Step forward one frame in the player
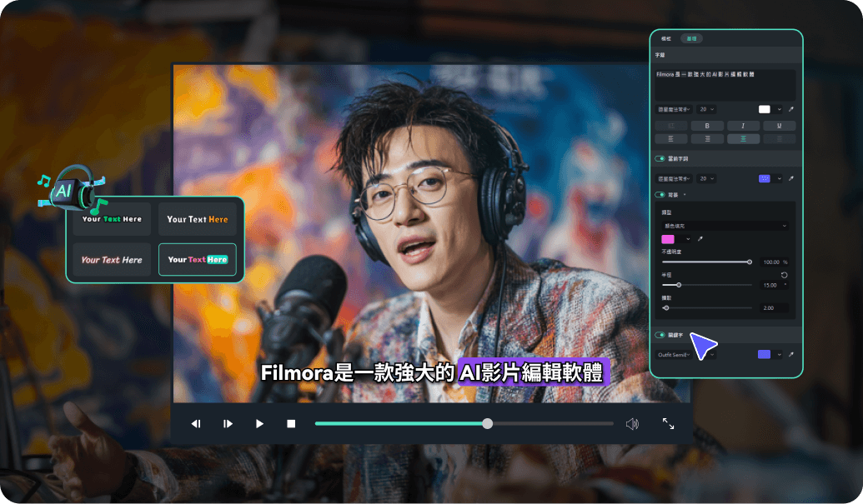Screen dimensions: 863x504 pyautogui.click(x=228, y=424)
